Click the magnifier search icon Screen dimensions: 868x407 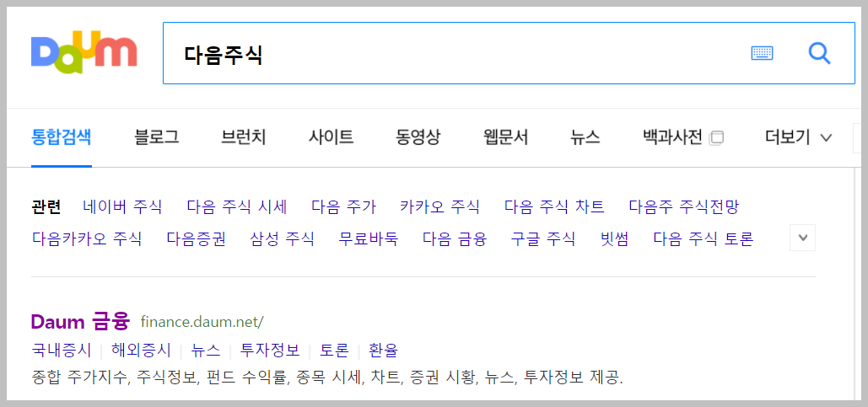pyautogui.click(x=819, y=53)
